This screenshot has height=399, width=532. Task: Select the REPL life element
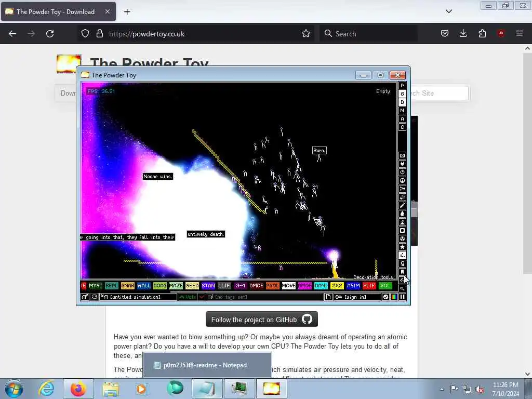pos(112,286)
